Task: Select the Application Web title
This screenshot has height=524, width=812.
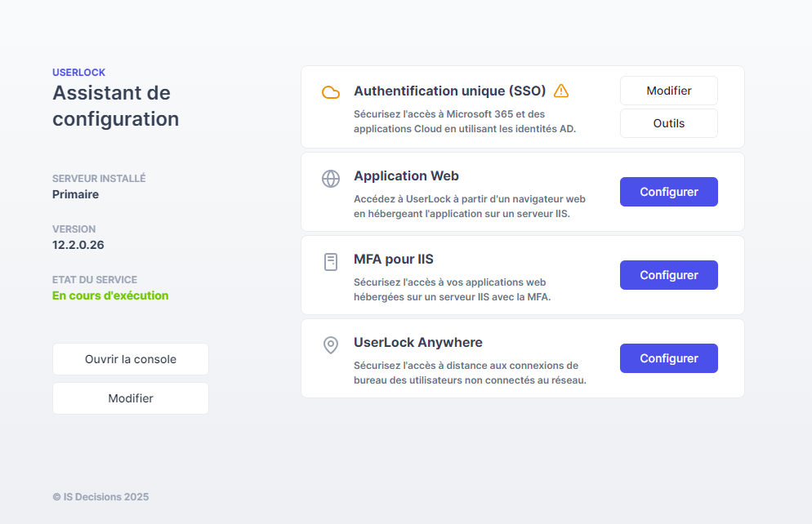Action: pyautogui.click(x=406, y=175)
